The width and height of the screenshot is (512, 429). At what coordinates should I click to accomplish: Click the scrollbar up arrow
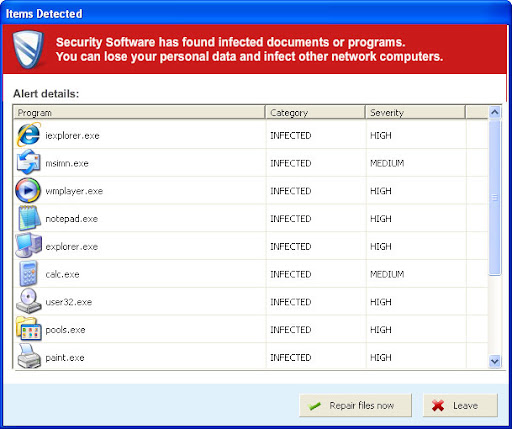tap(495, 112)
